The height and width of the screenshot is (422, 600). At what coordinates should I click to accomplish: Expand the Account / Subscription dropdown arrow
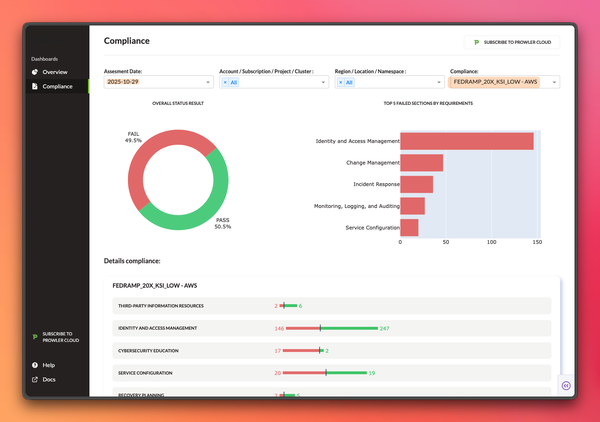tap(323, 82)
